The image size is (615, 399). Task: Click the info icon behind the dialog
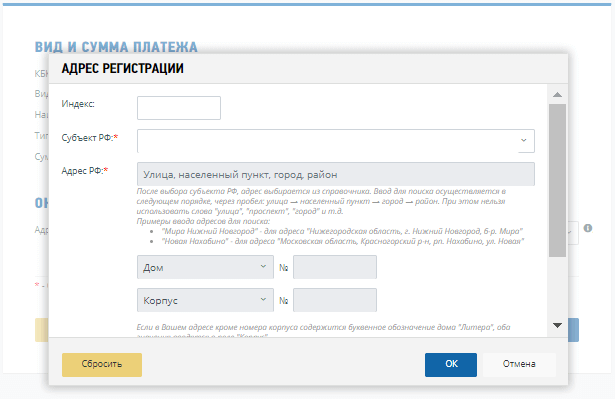point(588,228)
